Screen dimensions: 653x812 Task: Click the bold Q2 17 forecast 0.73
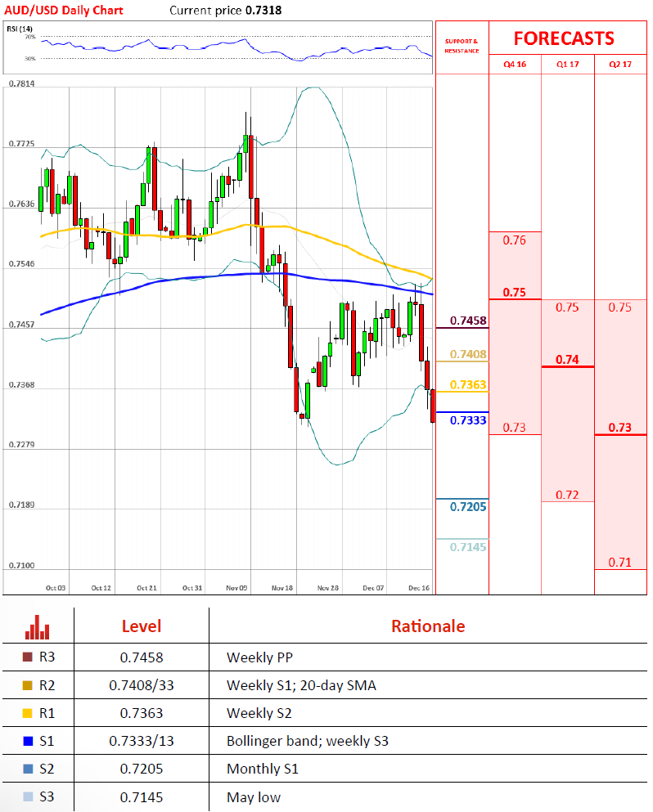coord(619,427)
